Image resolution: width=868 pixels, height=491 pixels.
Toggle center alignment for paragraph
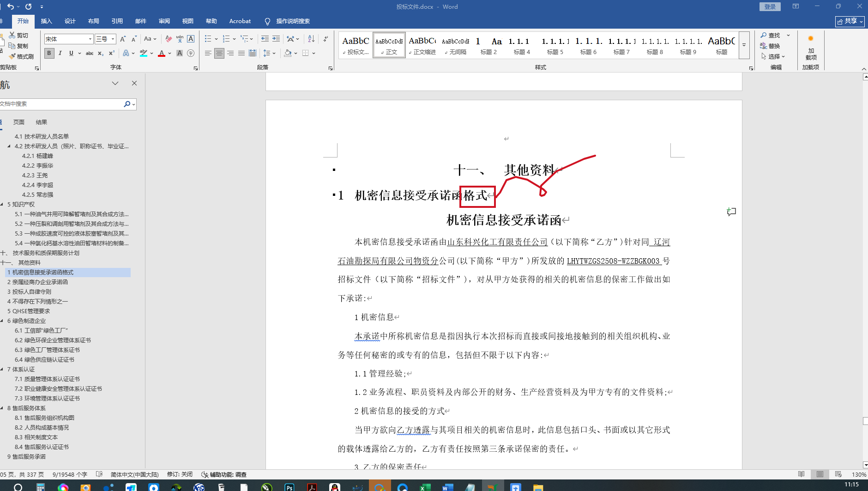(x=219, y=53)
